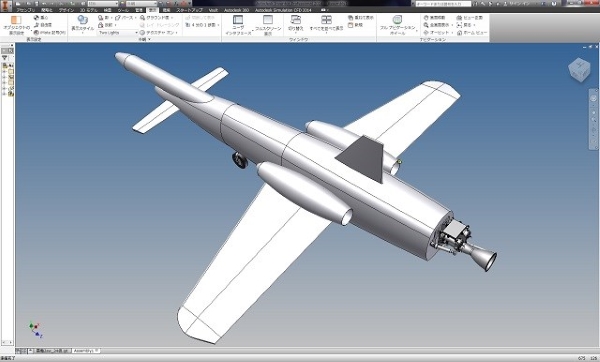The image size is (600, 362).
Task: Click the keyword search input field
Action: click(443, 4)
